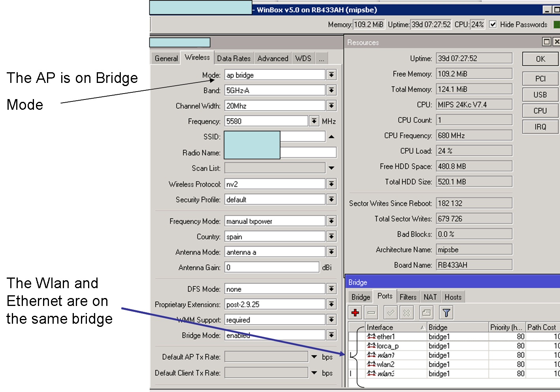This screenshot has height=392, width=560.
Task: Select the Wireless tab
Action: tap(197, 57)
